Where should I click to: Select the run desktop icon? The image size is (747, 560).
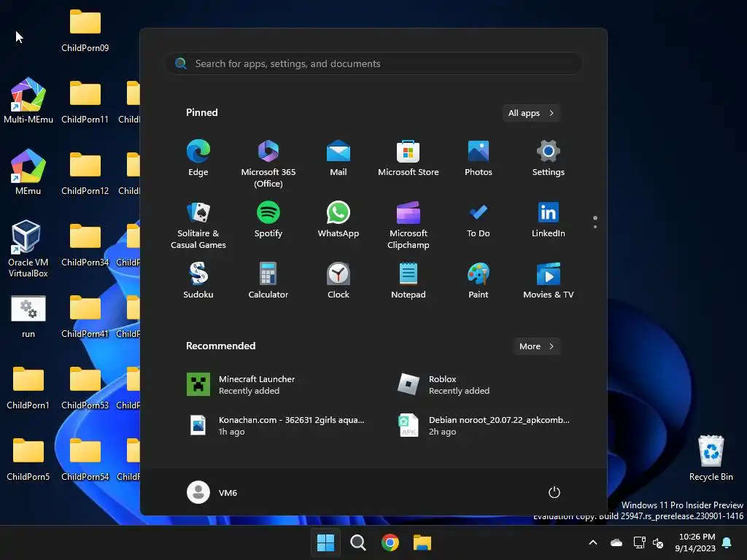point(28,316)
